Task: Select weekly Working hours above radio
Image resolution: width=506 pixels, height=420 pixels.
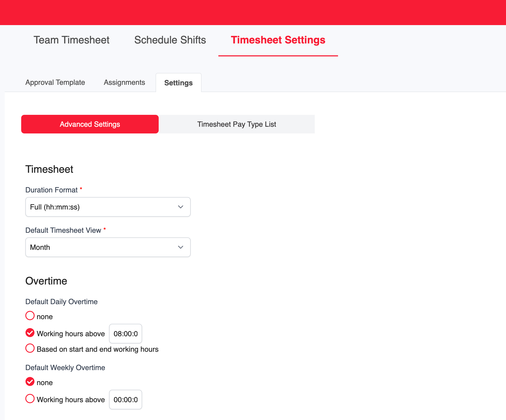Action: point(30,399)
